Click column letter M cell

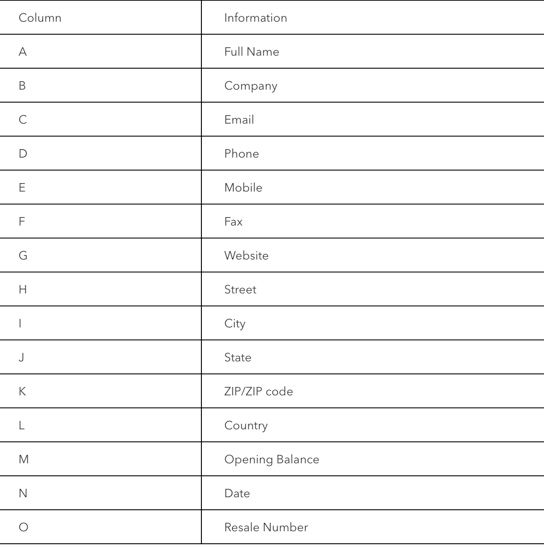(x=100, y=459)
